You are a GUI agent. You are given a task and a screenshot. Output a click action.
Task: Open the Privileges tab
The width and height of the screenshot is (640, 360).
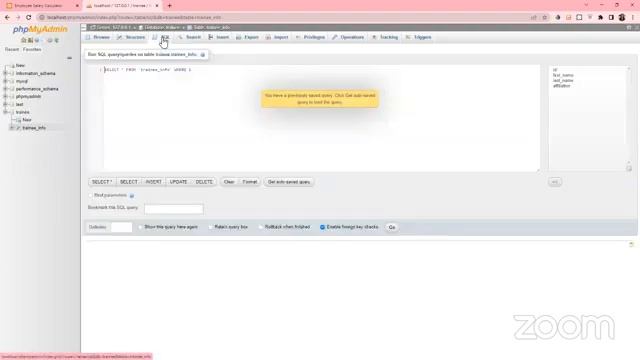(310, 37)
